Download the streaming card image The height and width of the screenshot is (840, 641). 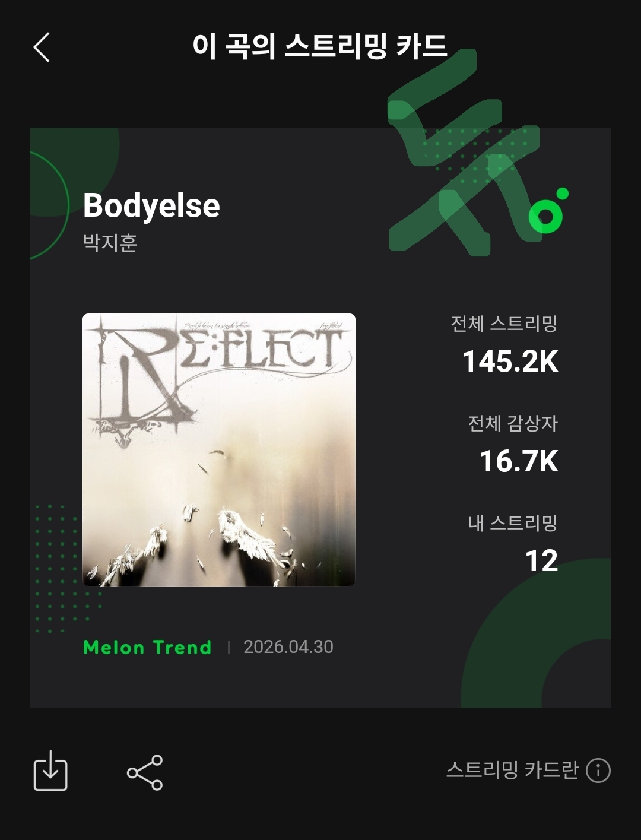point(50,771)
